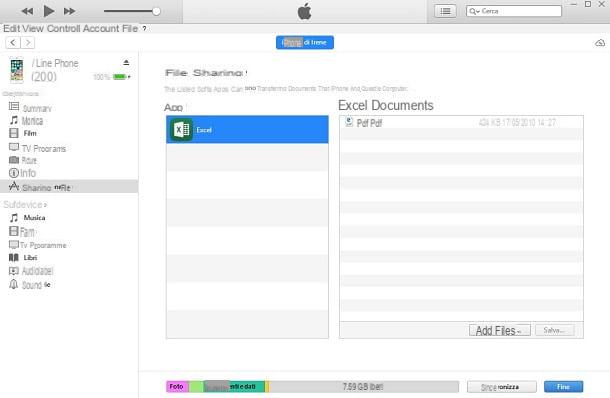Screen dimensions: 610x398
Task: Start playback with the play button
Action: (49, 11)
